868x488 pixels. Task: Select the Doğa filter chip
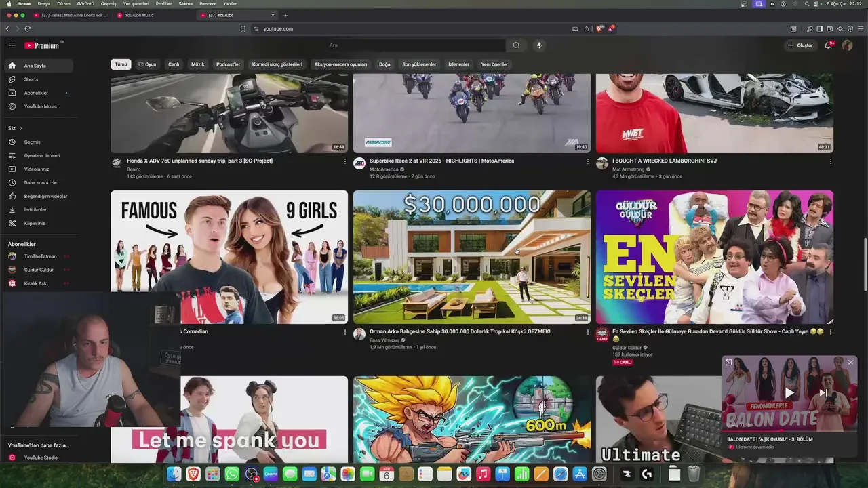click(384, 64)
